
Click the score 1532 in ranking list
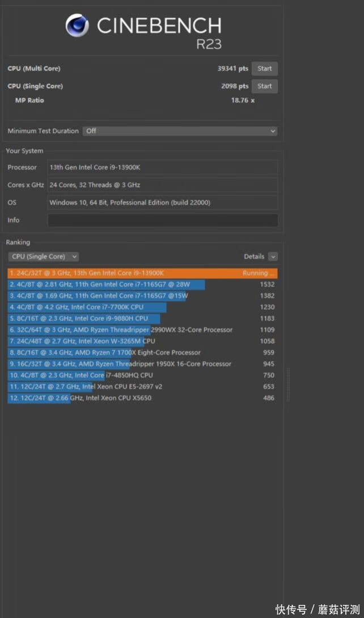coord(267,284)
